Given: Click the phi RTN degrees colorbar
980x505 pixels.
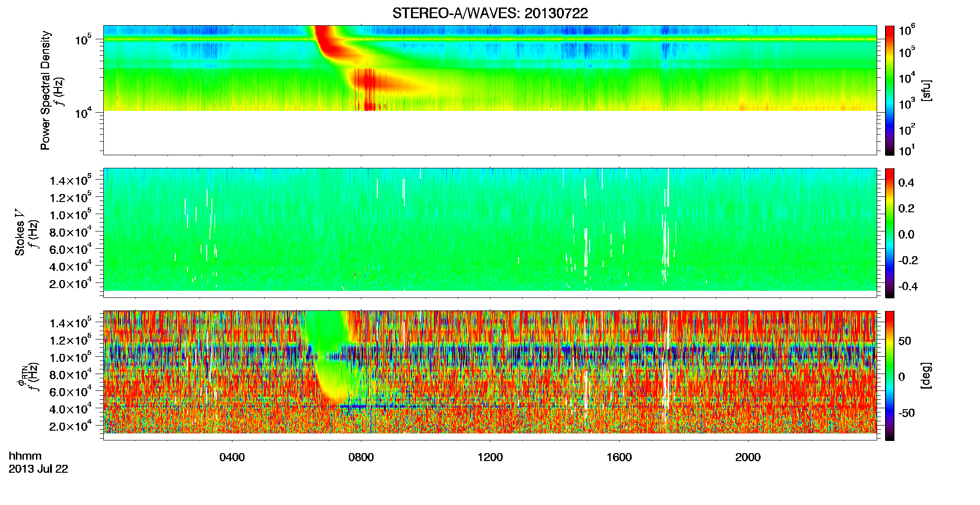Looking at the screenshot, I should (890, 375).
